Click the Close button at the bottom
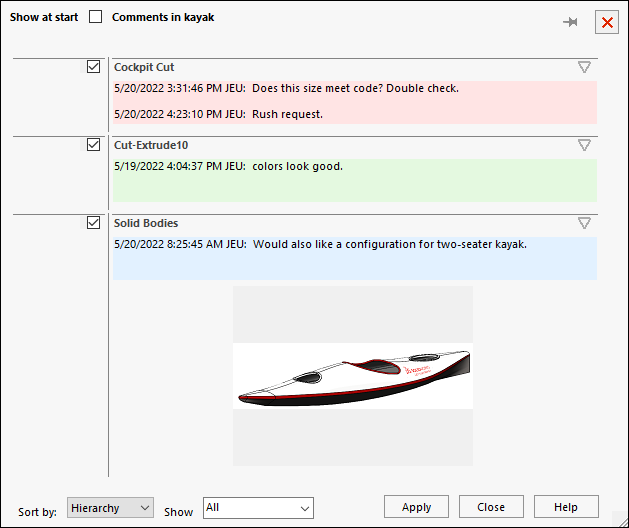 click(x=491, y=507)
